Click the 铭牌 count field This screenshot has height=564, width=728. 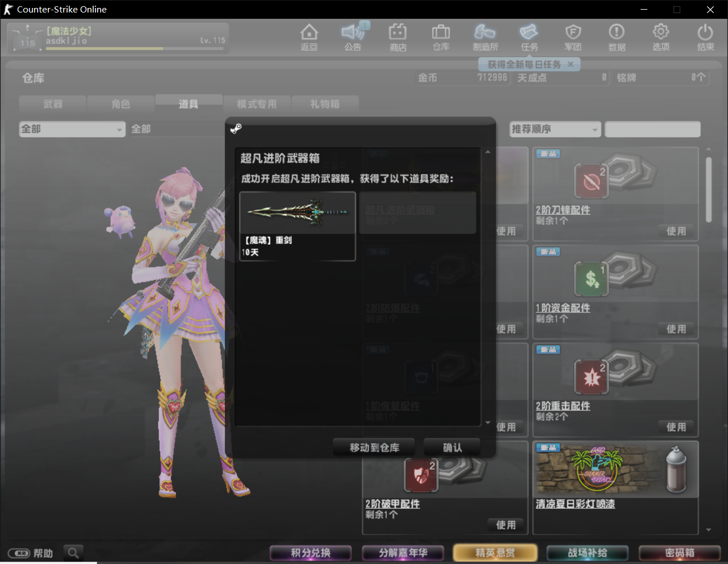[661, 78]
